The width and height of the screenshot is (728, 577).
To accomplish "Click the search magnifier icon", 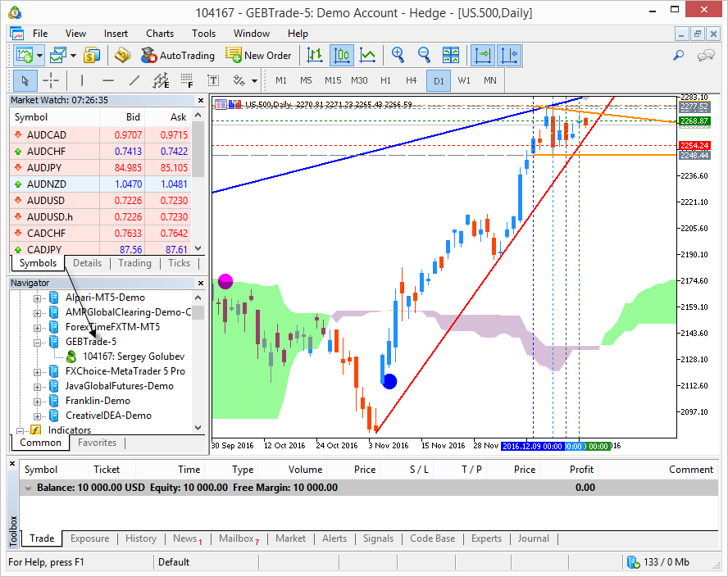I will [x=678, y=55].
